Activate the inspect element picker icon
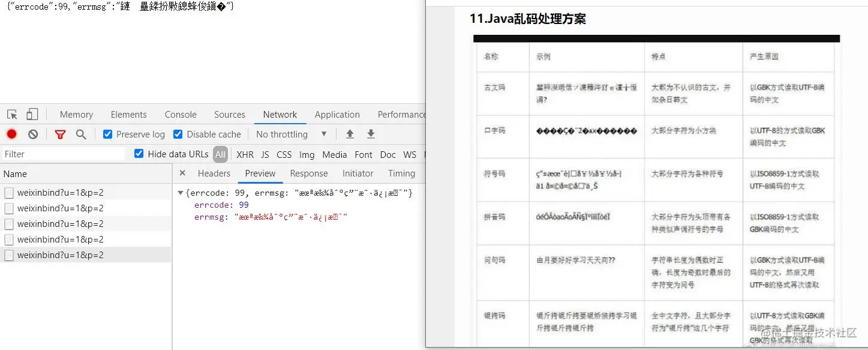Screen dimensions: 868x350 12,114
